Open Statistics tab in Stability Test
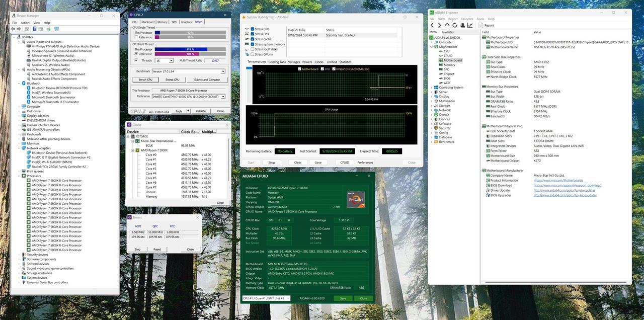The width and height of the screenshot is (644, 320). (x=345, y=62)
